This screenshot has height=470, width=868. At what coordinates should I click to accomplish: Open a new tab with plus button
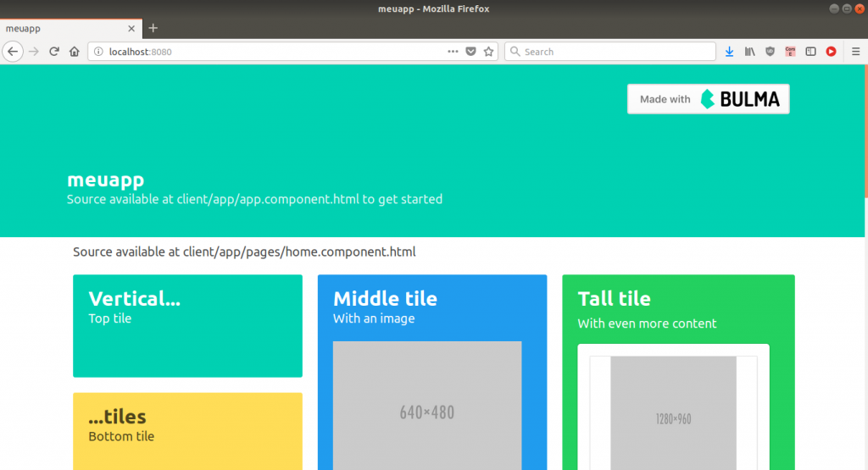(153, 28)
